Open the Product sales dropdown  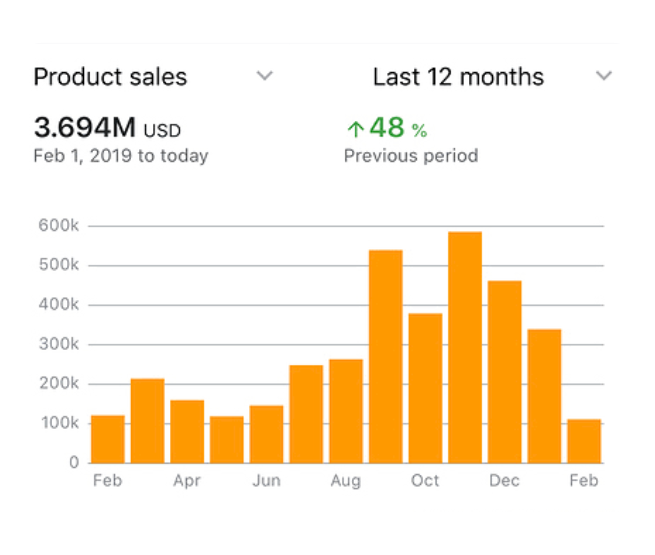click(110, 77)
